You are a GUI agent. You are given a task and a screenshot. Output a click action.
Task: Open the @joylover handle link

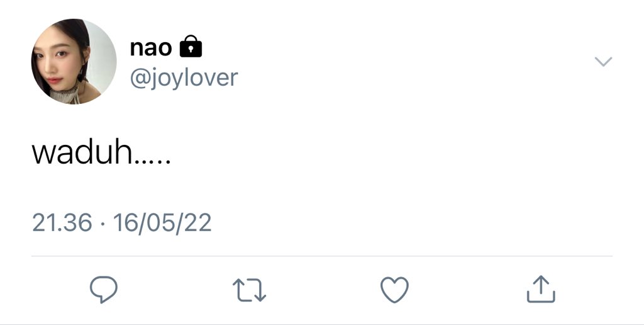pyautogui.click(x=184, y=77)
